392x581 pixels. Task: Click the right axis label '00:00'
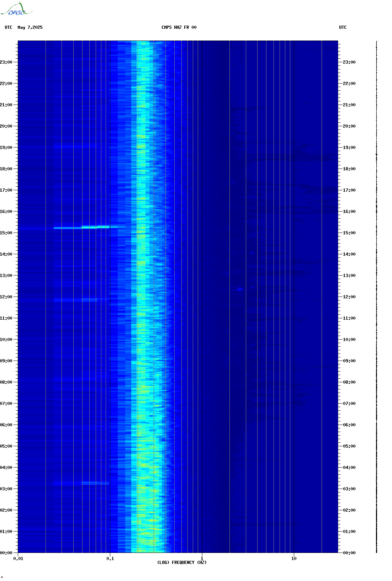[349, 553]
